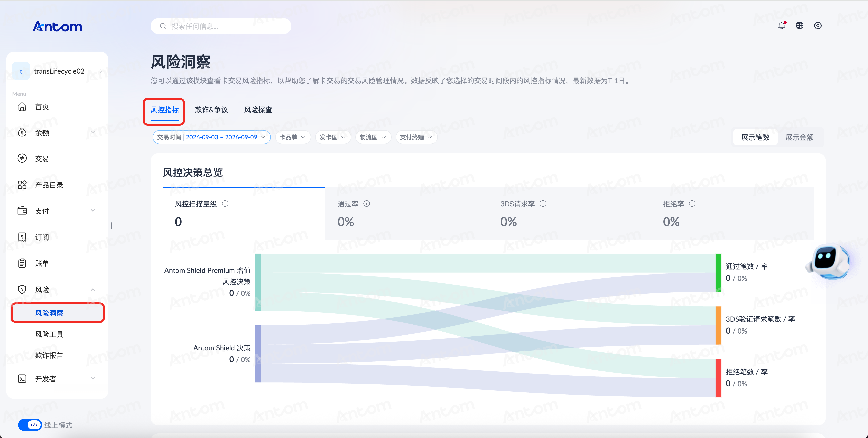Open the 卡品牌 filter dropdown
The image size is (868, 438).
click(x=293, y=137)
